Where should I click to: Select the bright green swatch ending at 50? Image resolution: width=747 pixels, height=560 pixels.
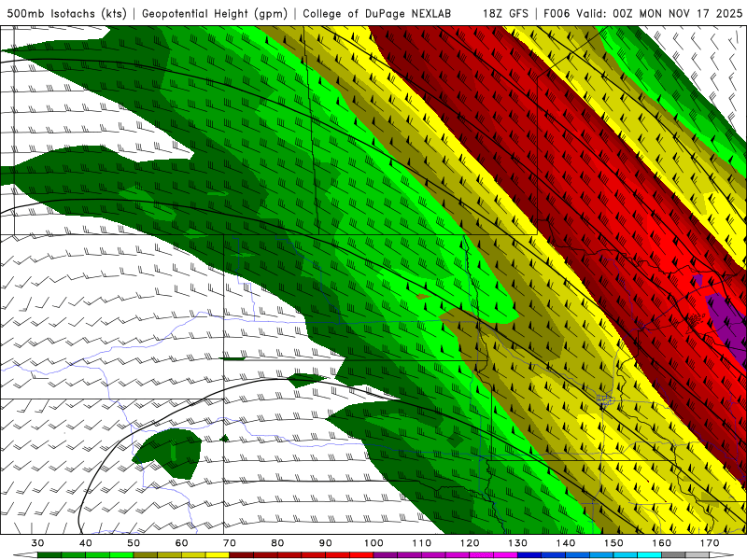121,555
